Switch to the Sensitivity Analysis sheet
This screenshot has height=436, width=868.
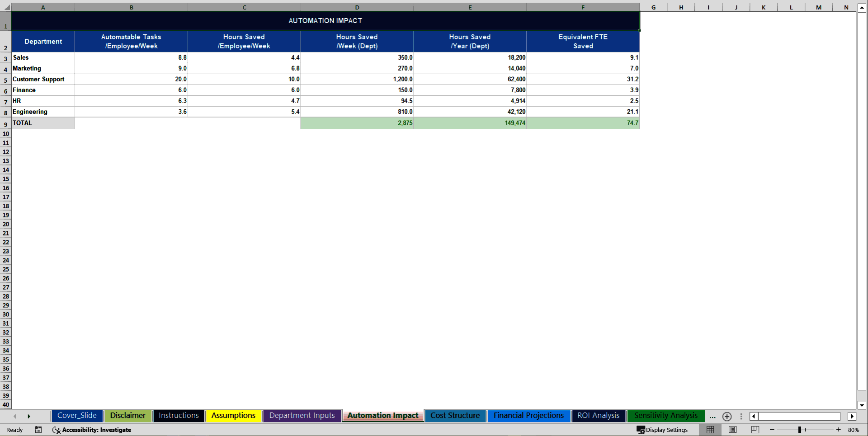click(665, 416)
